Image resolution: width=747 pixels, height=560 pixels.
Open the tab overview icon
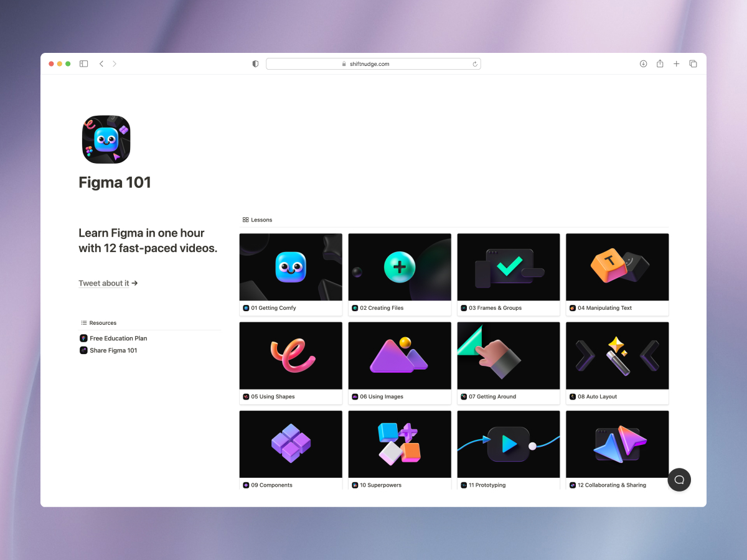[x=693, y=63]
